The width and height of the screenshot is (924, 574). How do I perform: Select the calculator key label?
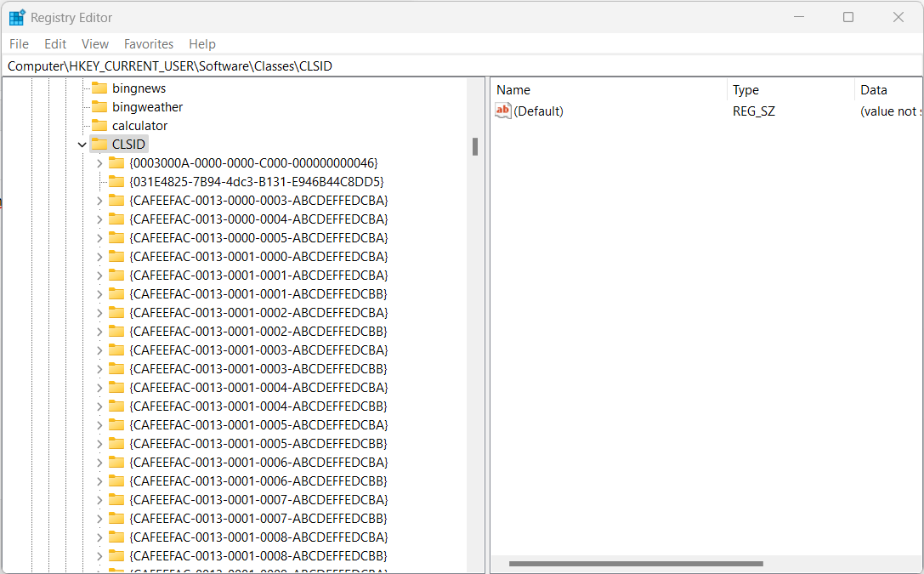click(139, 126)
